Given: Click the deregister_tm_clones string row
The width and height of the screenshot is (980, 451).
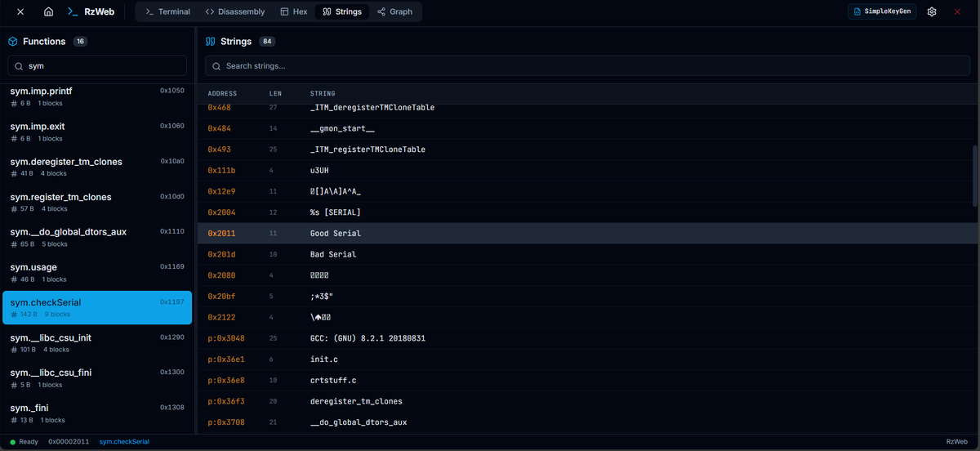Looking at the screenshot, I should pos(587,401).
